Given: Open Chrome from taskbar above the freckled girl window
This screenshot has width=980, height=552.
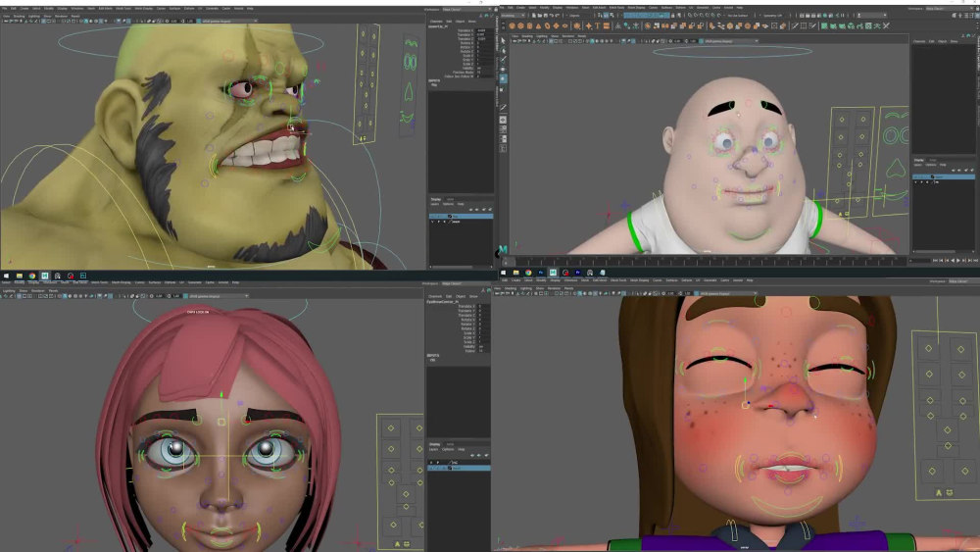Looking at the screenshot, I should click(x=529, y=273).
